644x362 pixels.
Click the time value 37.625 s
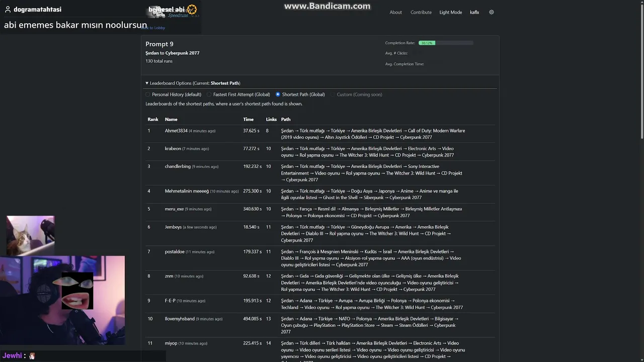251,131
